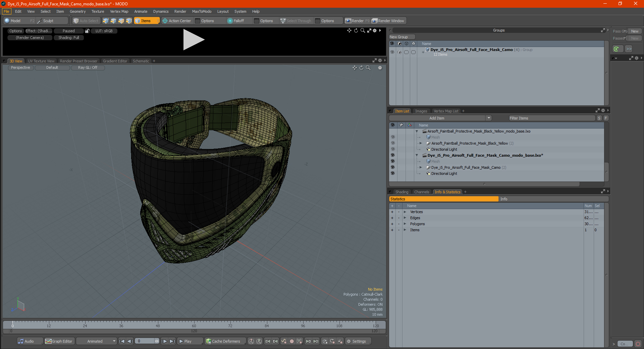Open the MaxToModo menu
This screenshot has height=349, width=644.
pyautogui.click(x=202, y=11)
